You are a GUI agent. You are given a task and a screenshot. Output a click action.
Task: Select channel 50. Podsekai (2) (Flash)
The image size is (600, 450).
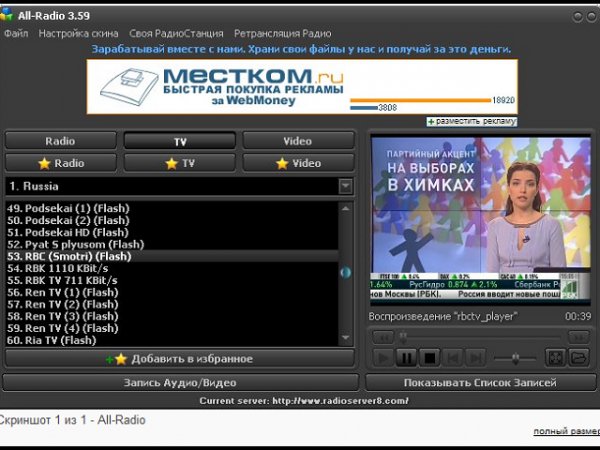(x=172, y=220)
